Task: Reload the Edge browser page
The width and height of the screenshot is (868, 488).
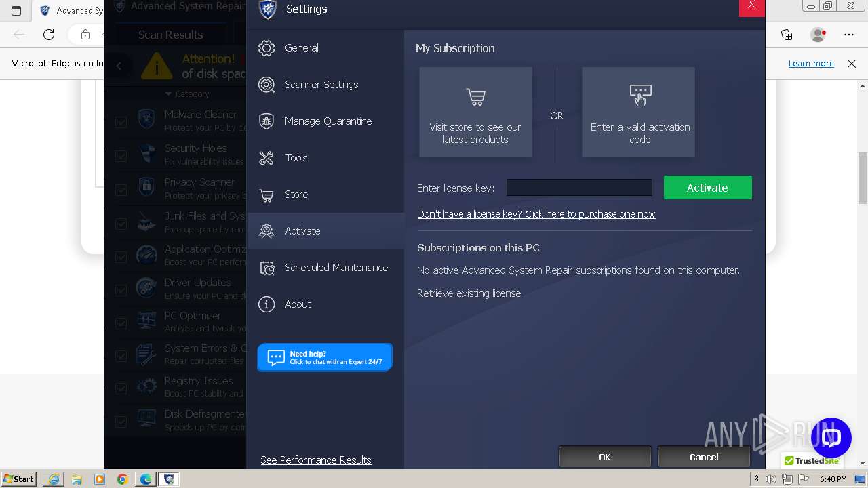Action: coord(49,35)
